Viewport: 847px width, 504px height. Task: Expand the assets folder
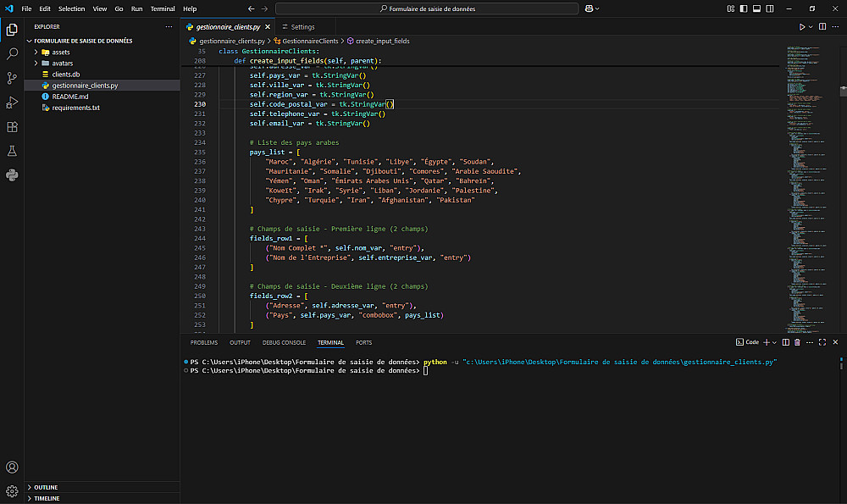point(60,52)
